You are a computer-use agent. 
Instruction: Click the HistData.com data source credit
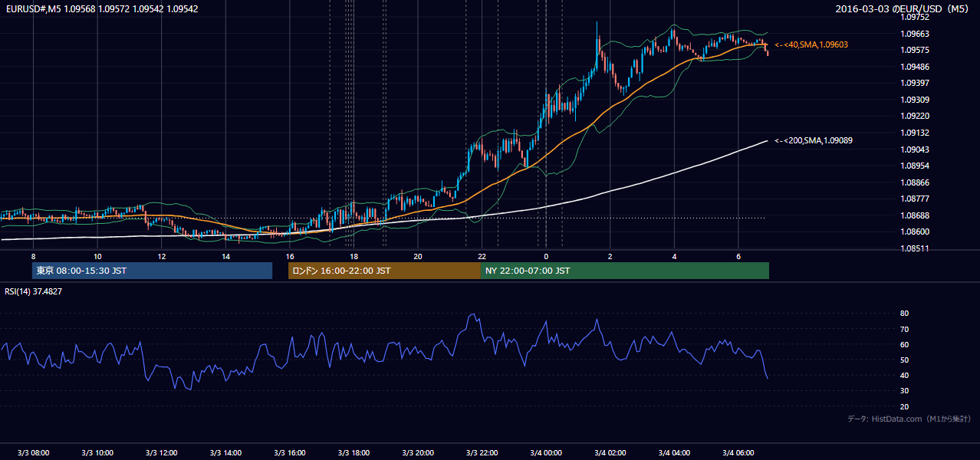click(x=909, y=419)
